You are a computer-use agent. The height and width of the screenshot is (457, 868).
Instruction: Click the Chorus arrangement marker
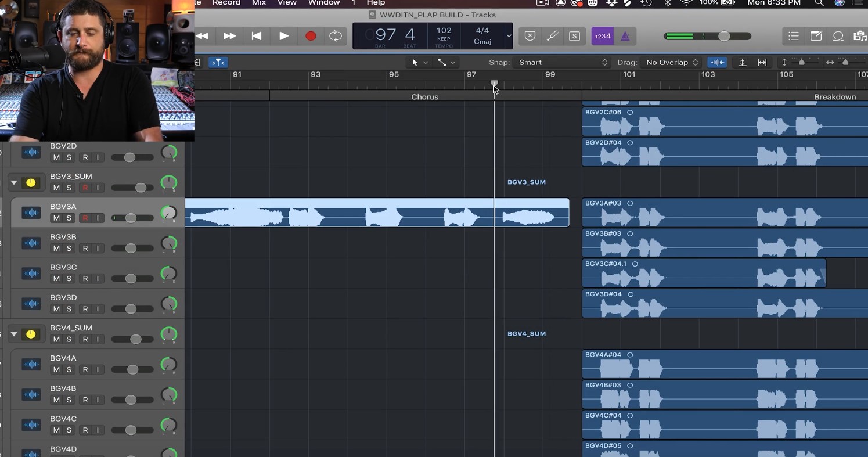(x=425, y=97)
